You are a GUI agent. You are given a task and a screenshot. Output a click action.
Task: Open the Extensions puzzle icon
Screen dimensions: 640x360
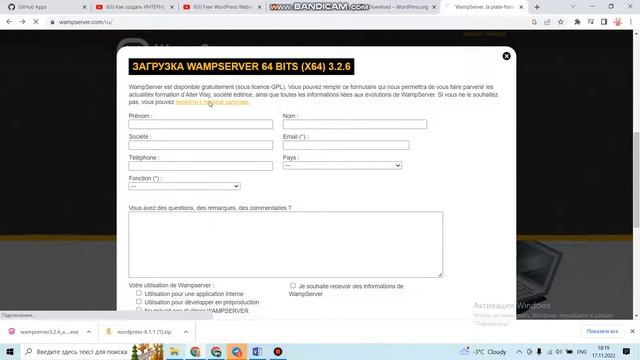[x=577, y=22]
